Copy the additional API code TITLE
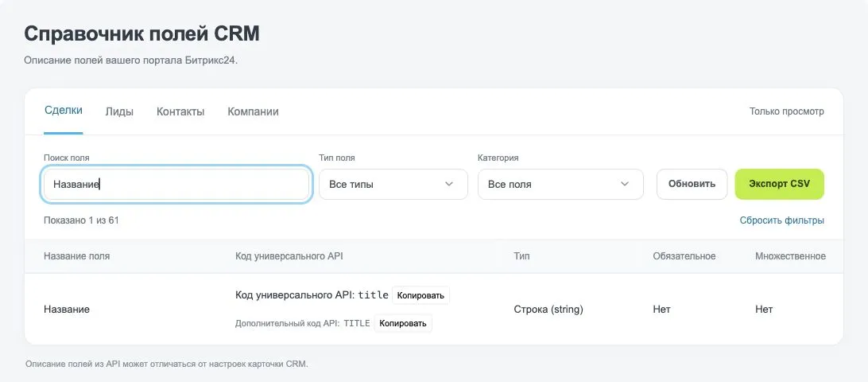Image resolution: width=868 pixels, height=382 pixels. (403, 322)
